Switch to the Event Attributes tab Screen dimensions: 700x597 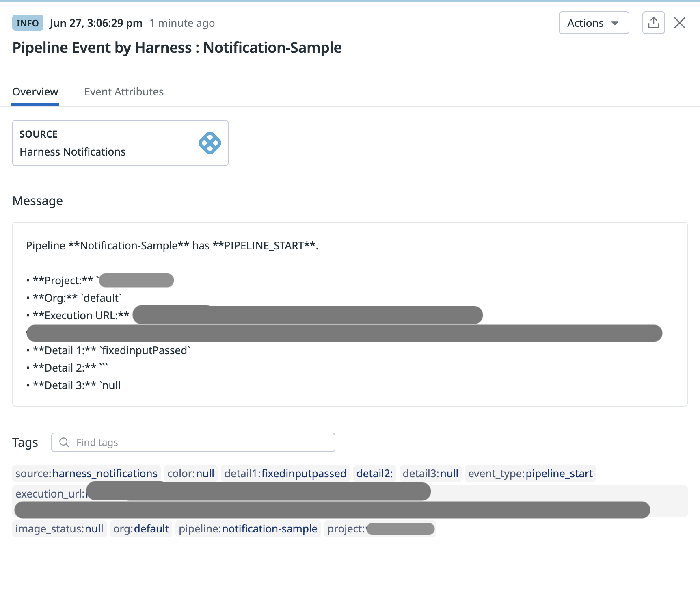124,92
